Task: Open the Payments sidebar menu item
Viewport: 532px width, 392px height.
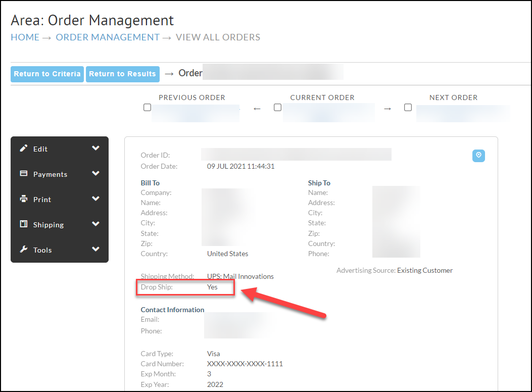Action: (60, 174)
